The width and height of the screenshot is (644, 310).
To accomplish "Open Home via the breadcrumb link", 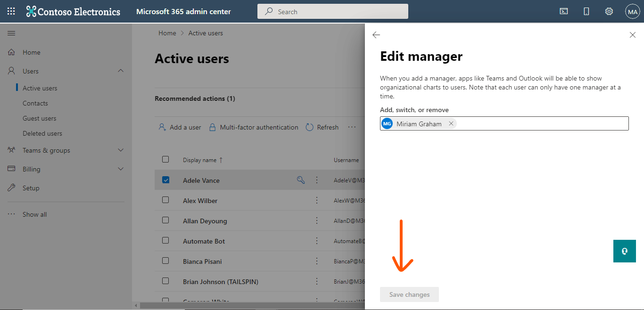I will point(167,33).
